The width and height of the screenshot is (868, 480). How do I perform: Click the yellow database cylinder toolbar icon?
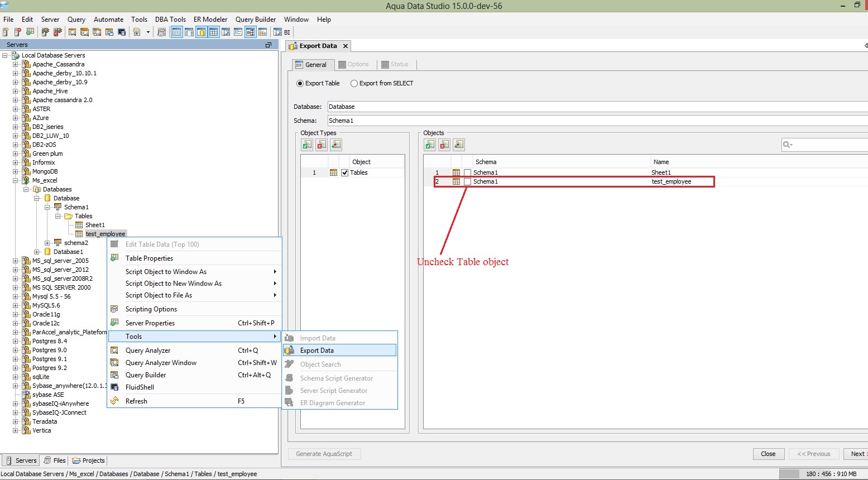(201, 32)
